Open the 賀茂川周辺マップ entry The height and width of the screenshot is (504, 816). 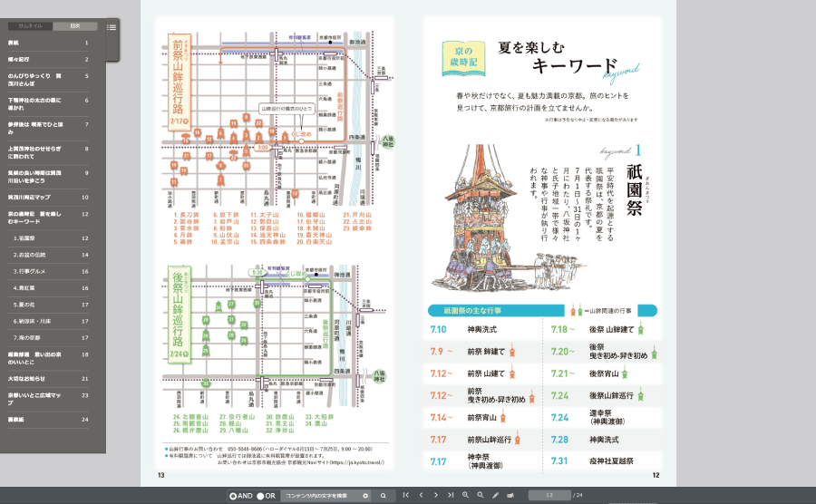(x=48, y=197)
